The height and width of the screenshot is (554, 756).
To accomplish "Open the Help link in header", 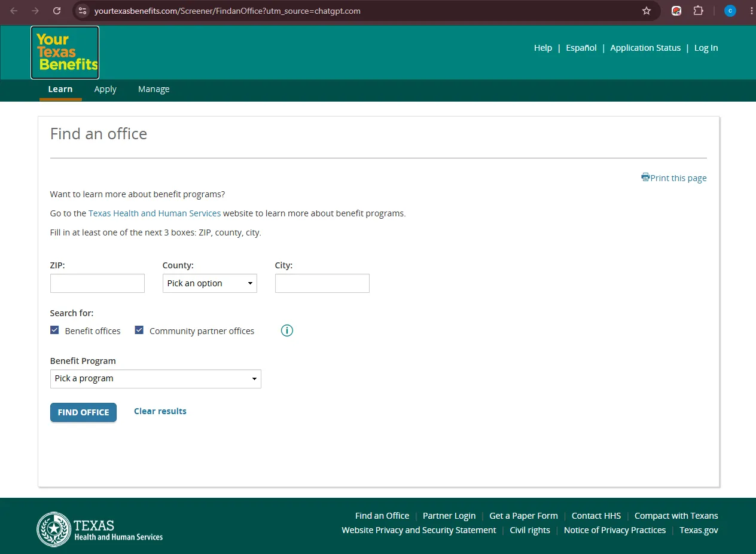I will (543, 48).
